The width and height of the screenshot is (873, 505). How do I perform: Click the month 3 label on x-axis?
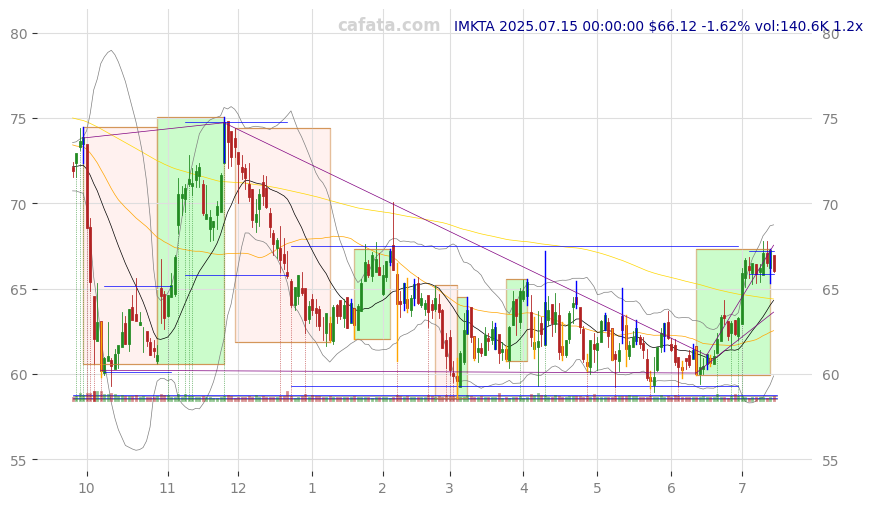coord(449,488)
